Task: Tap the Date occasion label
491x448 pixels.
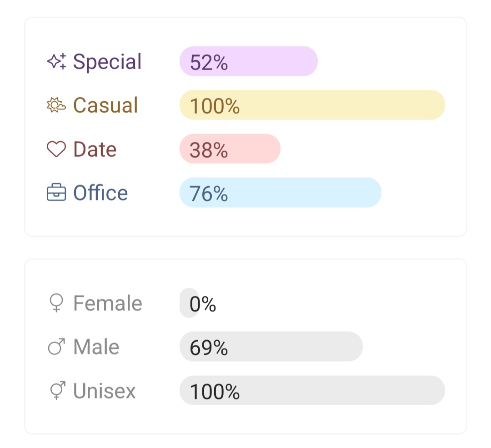Action: tap(95, 149)
